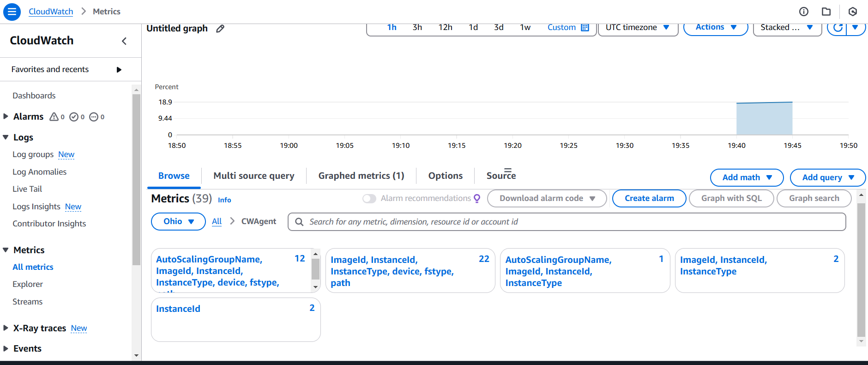
Task: Open the Metrics Info link
Action: tap(224, 200)
